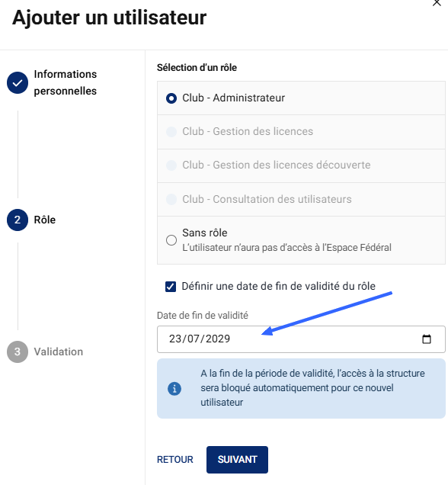Close the Ajouter un utilisateur dialog
This screenshot has height=488, width=448.
point(437,3)
